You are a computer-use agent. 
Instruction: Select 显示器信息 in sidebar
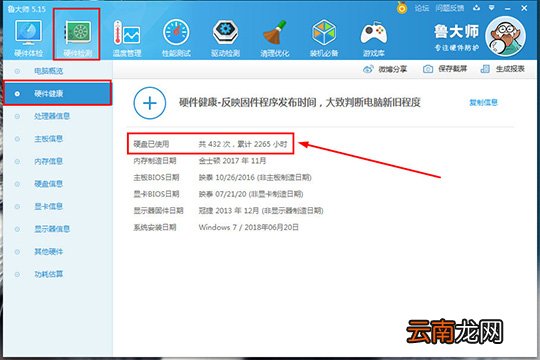tap(57, 229)
